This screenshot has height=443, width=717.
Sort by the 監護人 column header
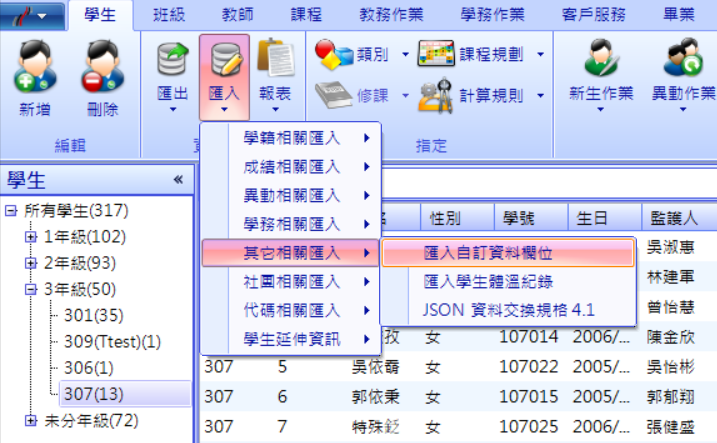(x=680, y=219)
